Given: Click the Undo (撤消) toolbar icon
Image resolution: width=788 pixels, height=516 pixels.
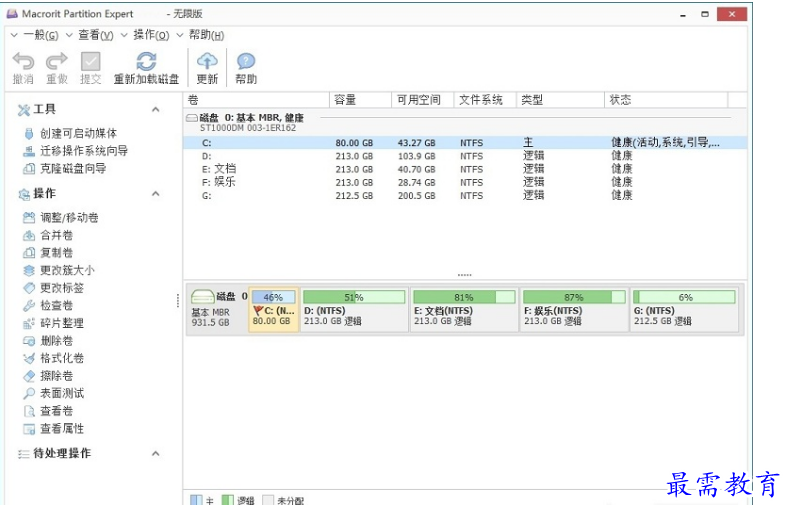Looking at the screenshot, I should (22, 62).
